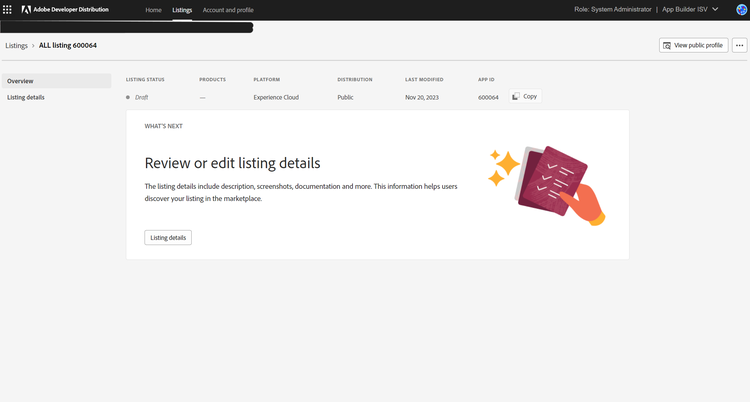Viewport: 750px width, 402px height.
Task: Click the View public profile button
Action: 694,45
